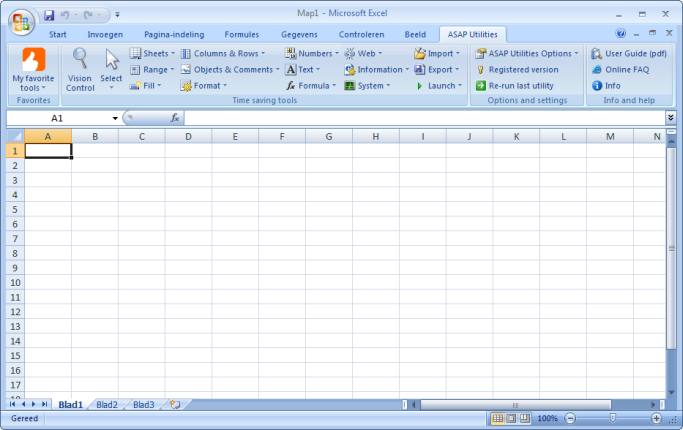Open the Web tools menu
Screen dimensions: 683x430
click(363, 54)
